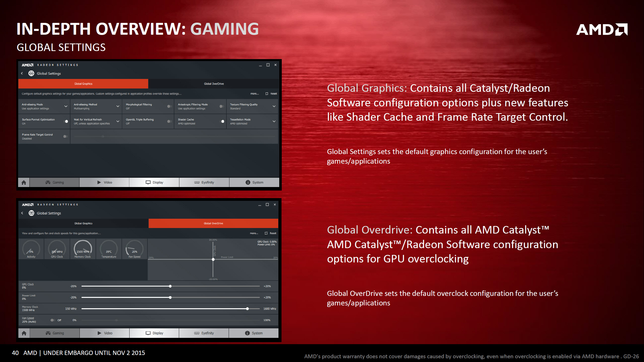Click Power Limit slider handle
Image resolution: width=644 pixels, height=362 pixels.
(170, 297)
